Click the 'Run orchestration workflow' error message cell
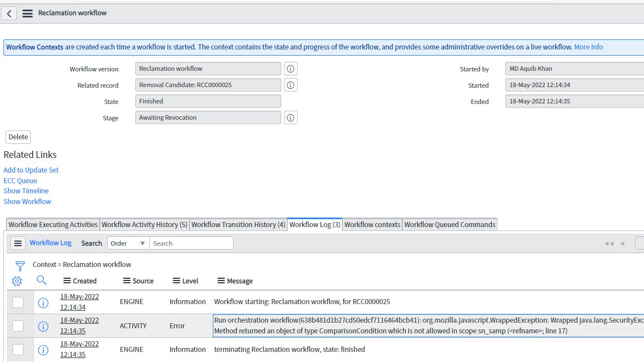Viewport: 644px width, 362px height. (x=428, y=326)
